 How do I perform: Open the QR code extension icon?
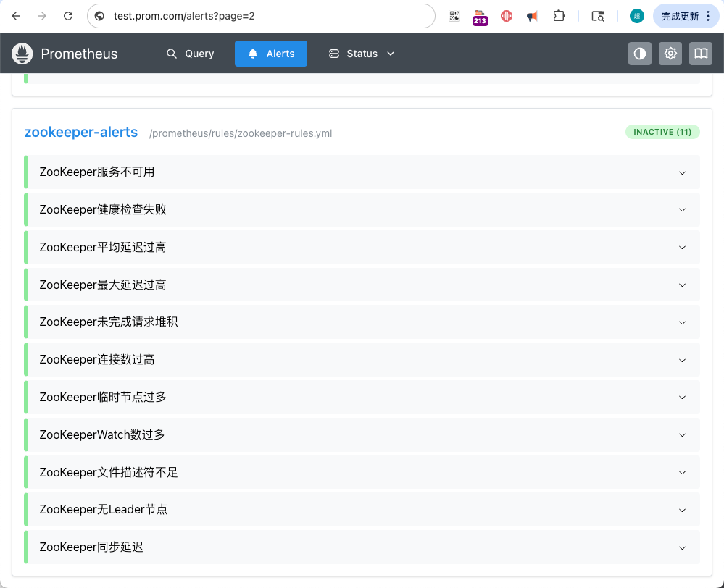tap(454, 16)
